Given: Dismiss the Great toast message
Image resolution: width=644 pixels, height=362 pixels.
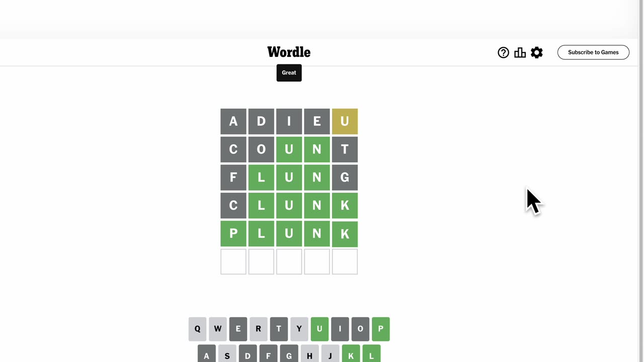Looking at the screenshot, I should [x=289, y=72].
